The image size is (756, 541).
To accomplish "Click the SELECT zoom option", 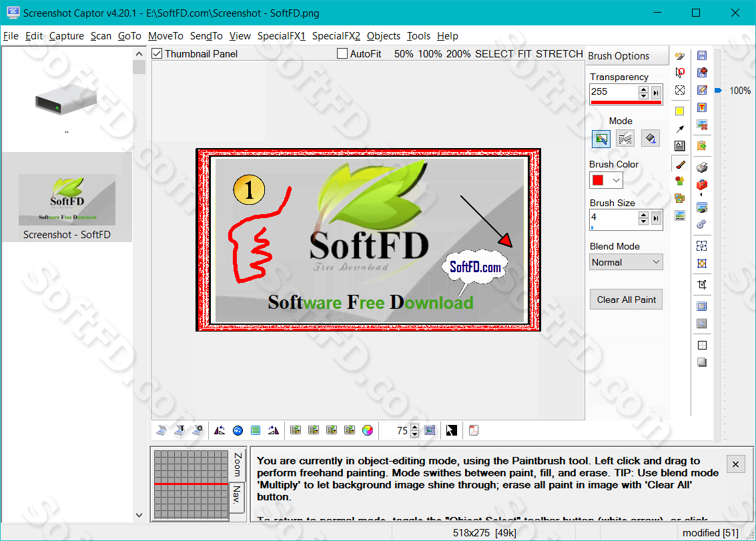I will tap(494, 54).
